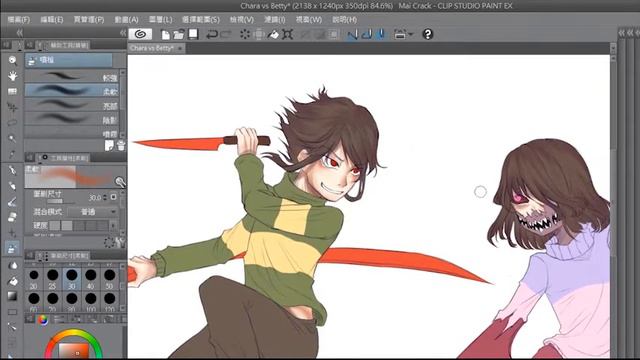The image size is (640, 360).
Task: Toggle brush size dynamics button
Action: [113, 197]
